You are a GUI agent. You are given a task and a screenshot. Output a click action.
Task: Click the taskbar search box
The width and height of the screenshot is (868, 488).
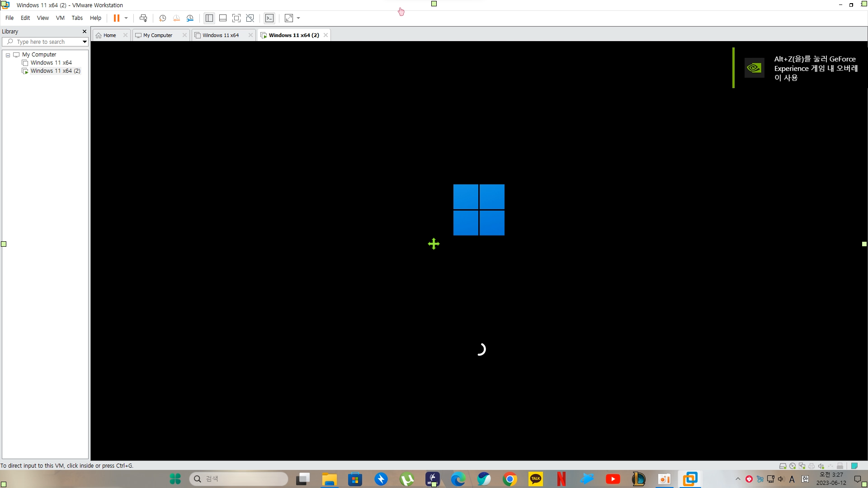[x=239, y=479]
